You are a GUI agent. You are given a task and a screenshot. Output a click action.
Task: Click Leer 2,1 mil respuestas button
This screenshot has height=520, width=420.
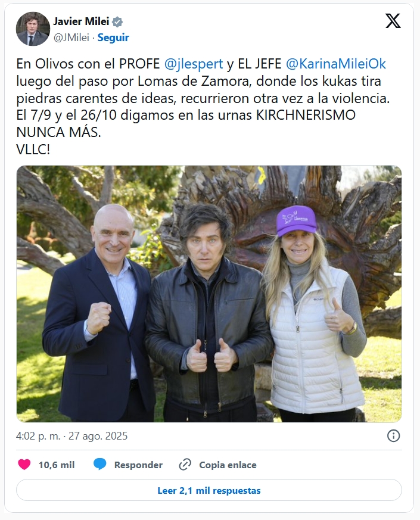coord(209,490)
